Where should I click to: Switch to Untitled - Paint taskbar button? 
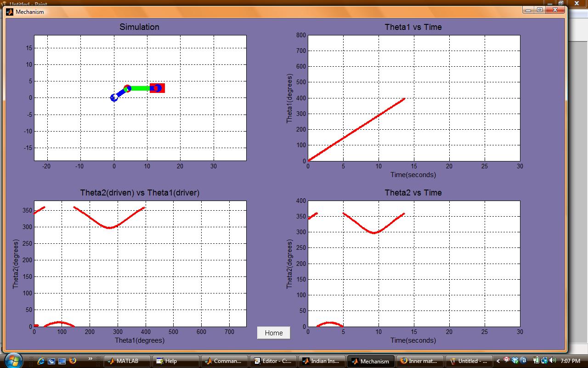468,361
